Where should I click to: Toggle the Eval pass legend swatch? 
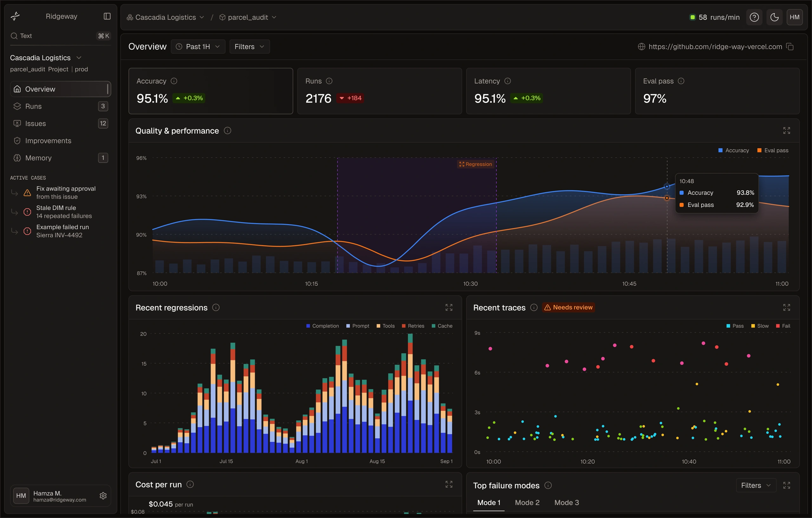759,150
